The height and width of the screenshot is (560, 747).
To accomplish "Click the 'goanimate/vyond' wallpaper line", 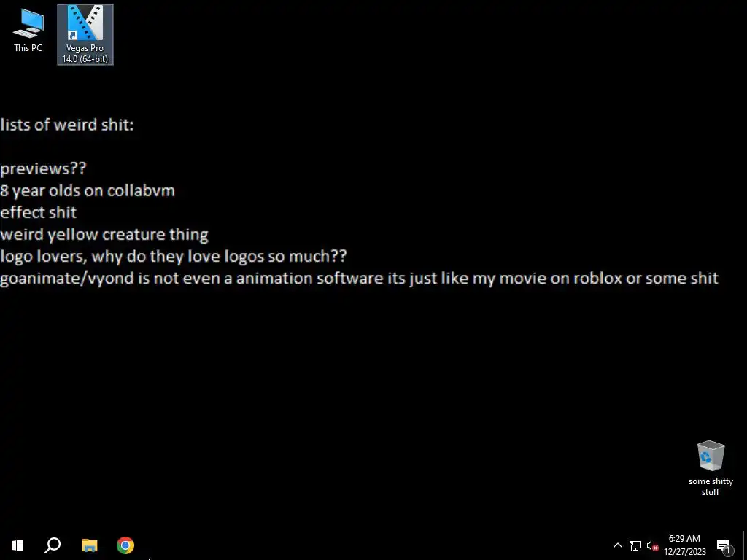I will click(x=359, y=278).
